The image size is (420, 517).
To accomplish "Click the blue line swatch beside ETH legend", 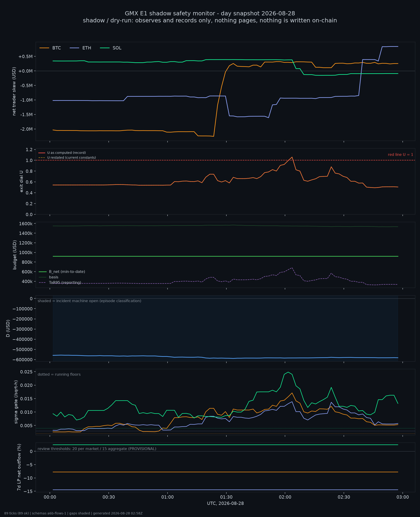I will tap(75, 48).
